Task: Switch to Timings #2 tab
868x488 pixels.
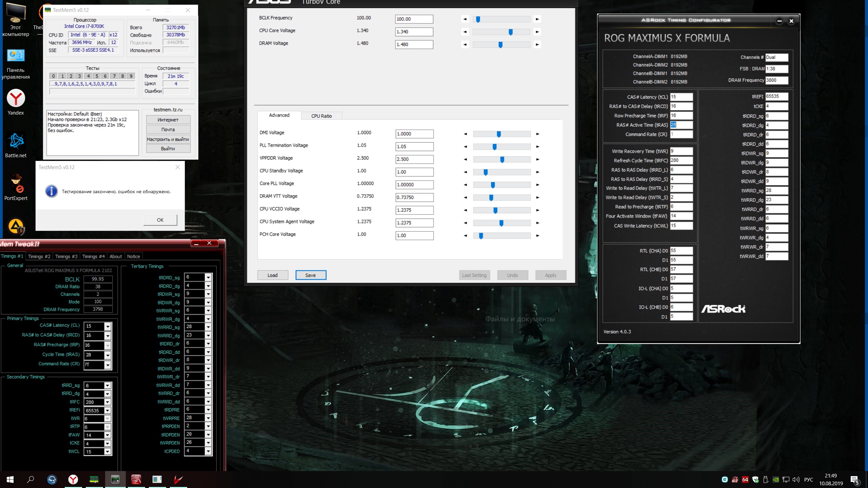Action: pyautogui.click(x=39, y=257)
